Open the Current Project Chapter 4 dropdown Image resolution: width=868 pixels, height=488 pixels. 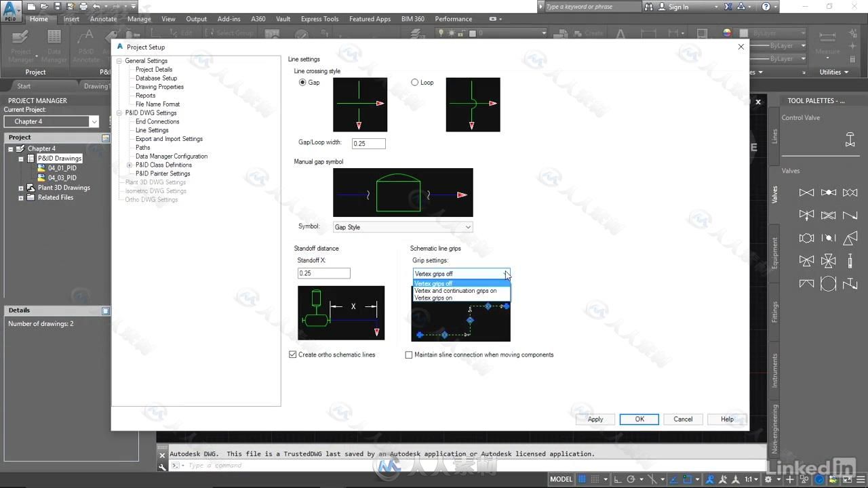tap(52, 121)
